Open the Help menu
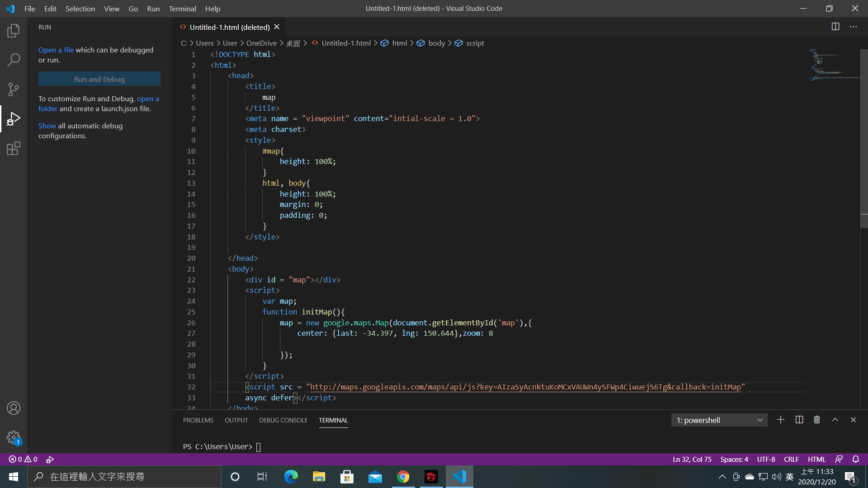This screenshot has width=868, height=488. 212,9
